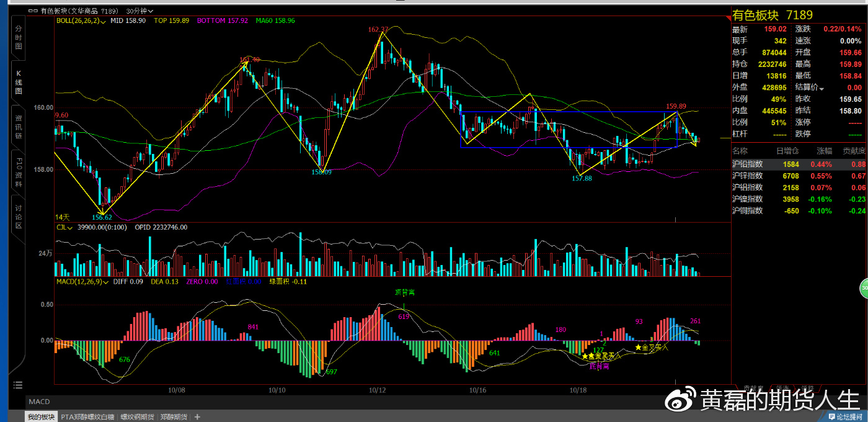Expand the BOLL(26,26,2) indicator dropdown
The height and width of the screenshot is (422, 868).
point(81,20)
